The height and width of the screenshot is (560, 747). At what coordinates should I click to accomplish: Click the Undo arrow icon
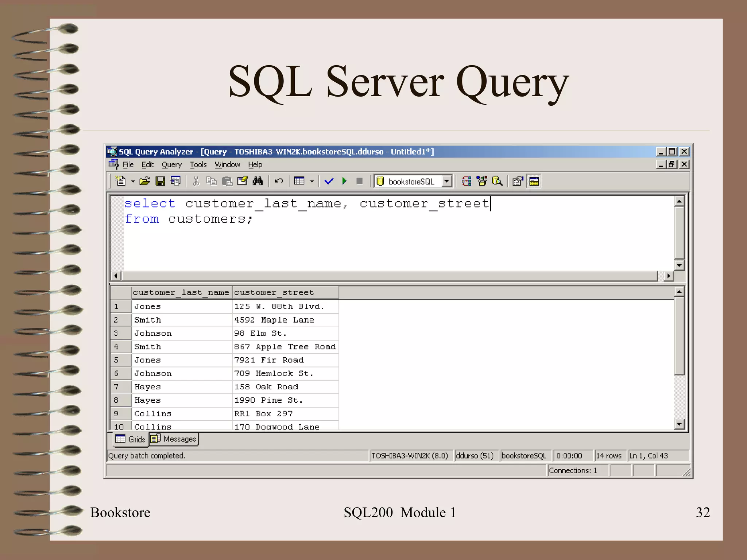pyautogui.click(x=279, y=181)
